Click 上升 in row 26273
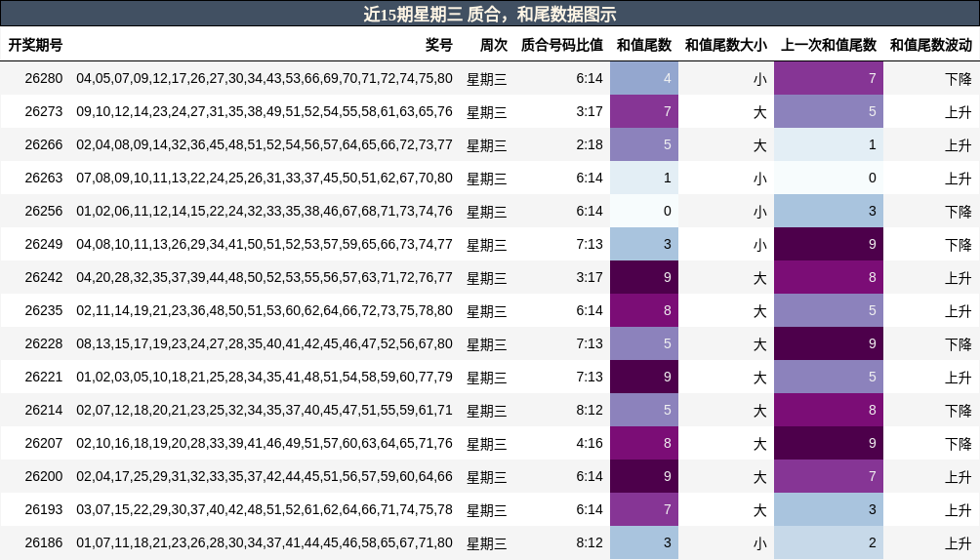980x560 pixels. point(959,112)
